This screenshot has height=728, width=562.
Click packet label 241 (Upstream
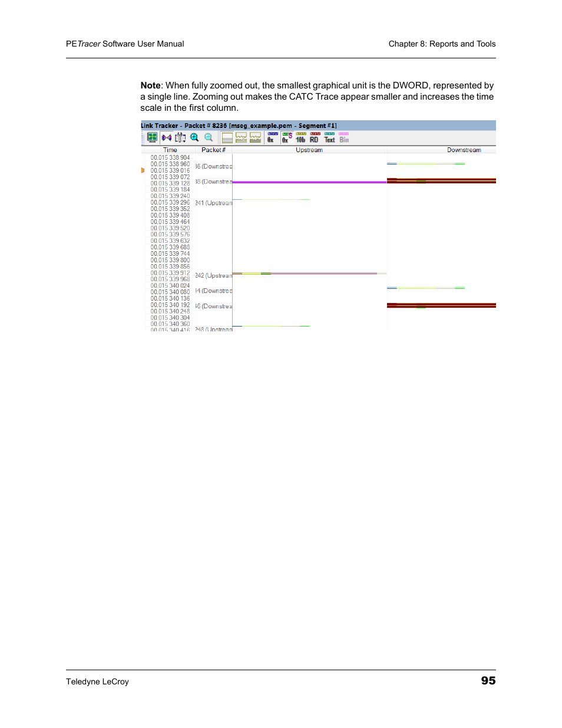pyautogui.click(x=214, y=203)
